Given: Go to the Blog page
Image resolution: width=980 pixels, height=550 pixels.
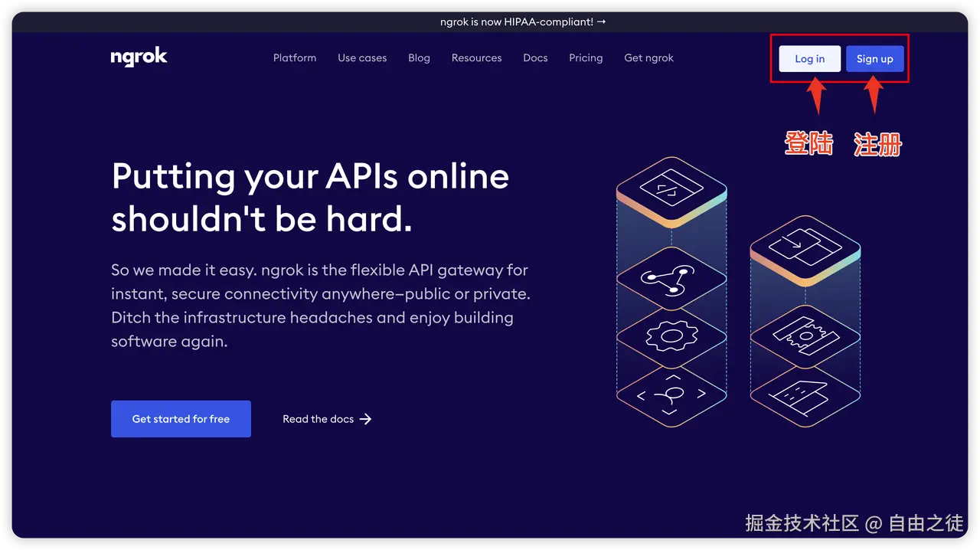Looking at the screenshot, I should click(x=419, y=58).
